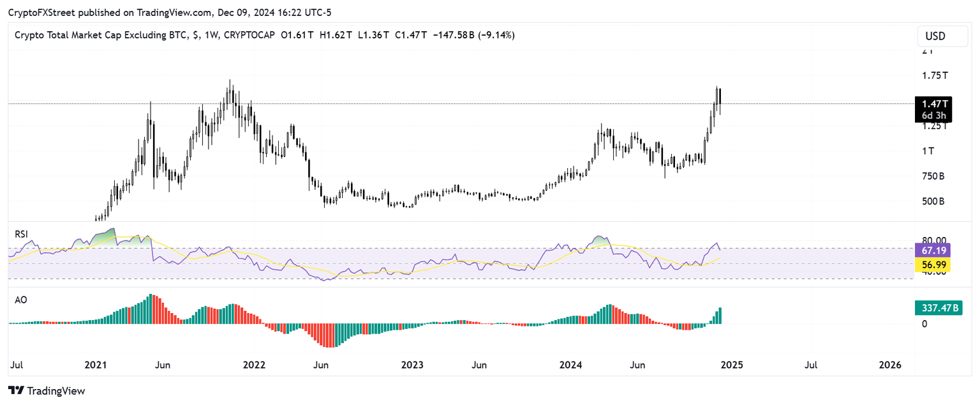Click the AO indicator title
This screenshot has height=405, width=980.
pyautogui.click(x=20, y=299)
